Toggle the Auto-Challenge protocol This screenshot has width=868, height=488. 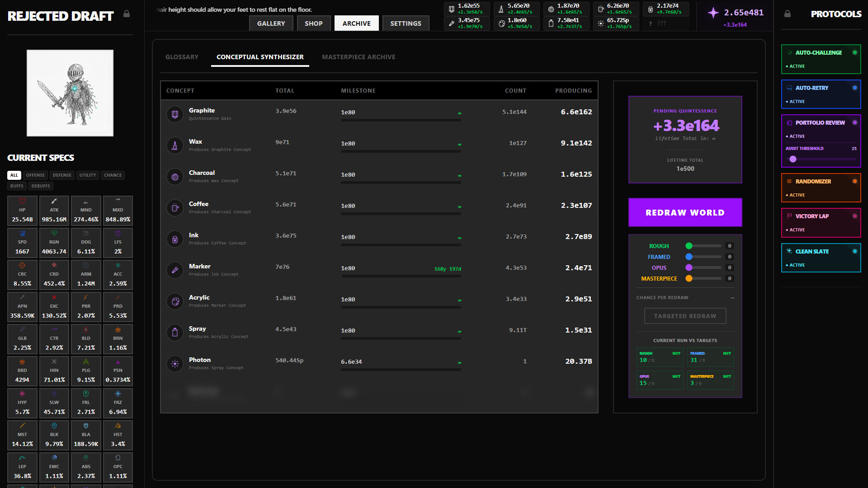point(854,52)
